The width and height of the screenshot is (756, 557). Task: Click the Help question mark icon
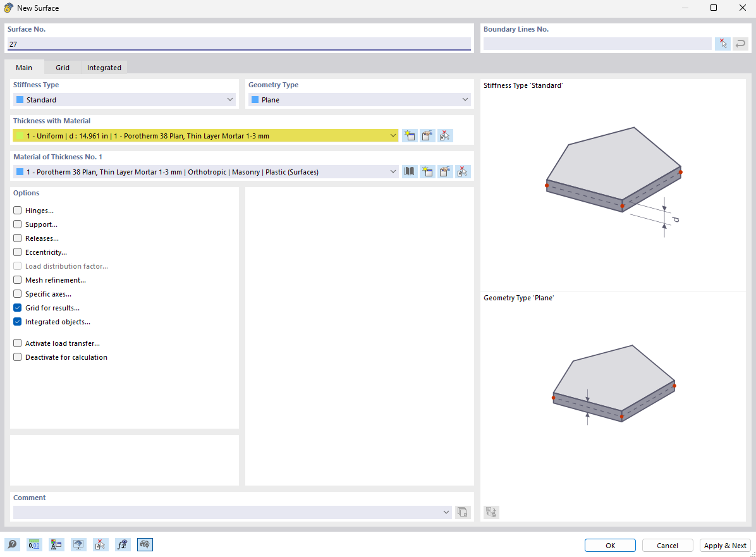[12, 544]
